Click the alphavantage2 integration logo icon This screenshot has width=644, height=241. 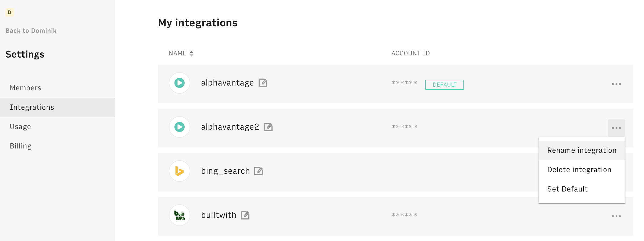pos(180,127)
